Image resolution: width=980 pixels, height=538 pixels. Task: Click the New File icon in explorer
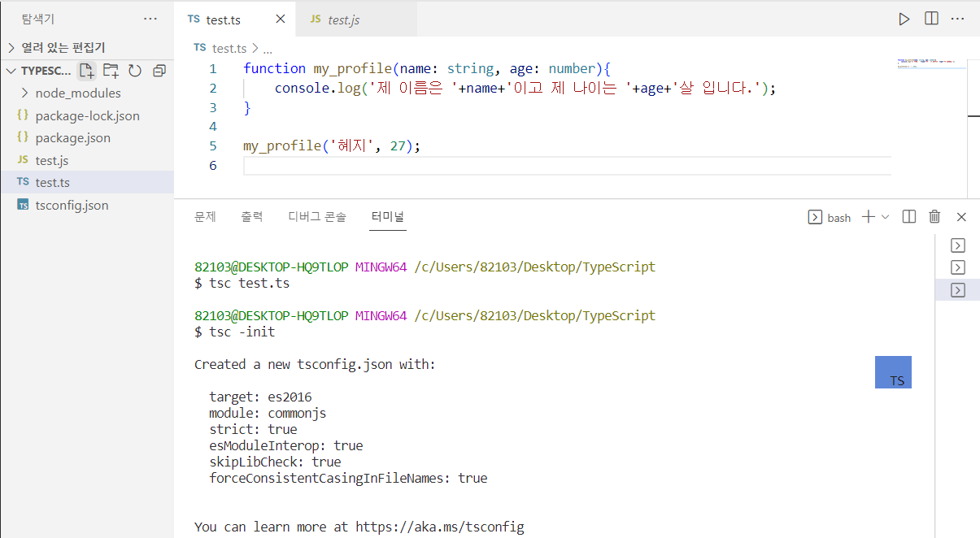point(86,71)
